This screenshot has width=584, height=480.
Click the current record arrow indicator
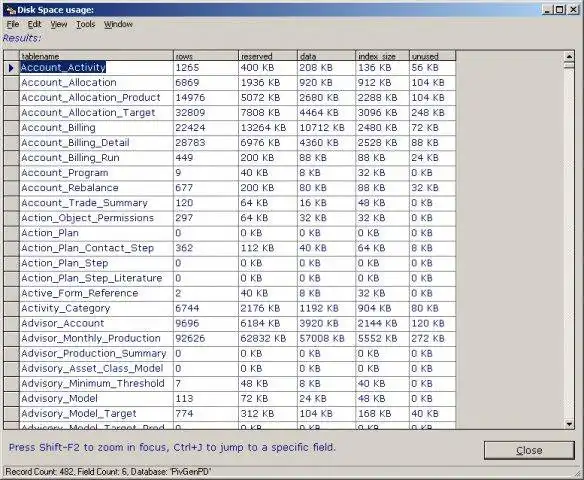click(x=11, y=68)
